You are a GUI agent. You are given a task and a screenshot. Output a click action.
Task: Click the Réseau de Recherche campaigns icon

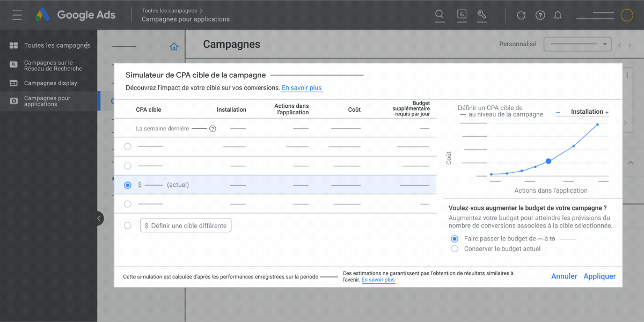coord(14,64)
